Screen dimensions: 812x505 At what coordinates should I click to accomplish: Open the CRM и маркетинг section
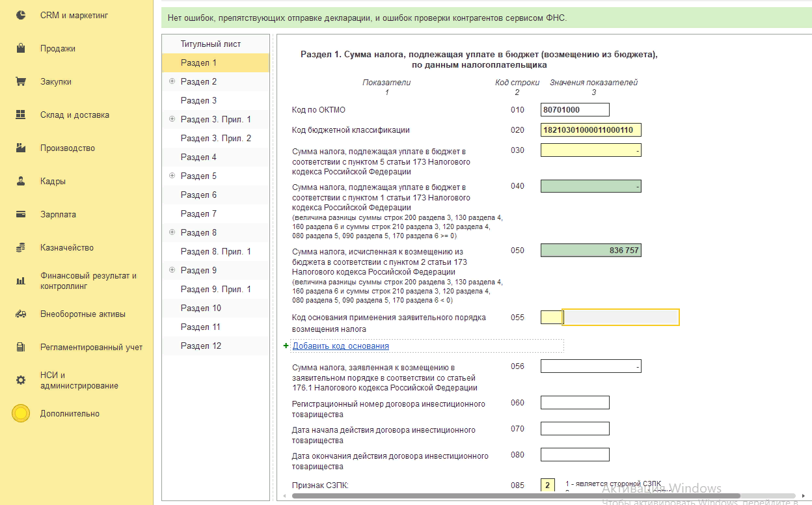point(74,15)
